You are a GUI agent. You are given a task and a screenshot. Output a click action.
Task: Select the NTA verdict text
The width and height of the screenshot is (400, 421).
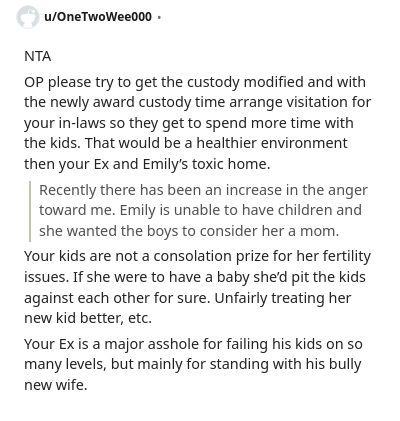[38, 56]
